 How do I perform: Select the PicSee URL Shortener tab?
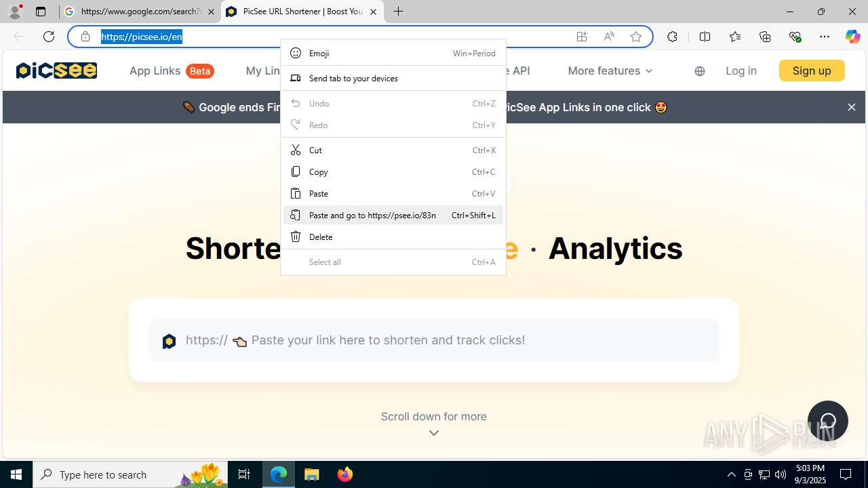(x=302, y=12)
